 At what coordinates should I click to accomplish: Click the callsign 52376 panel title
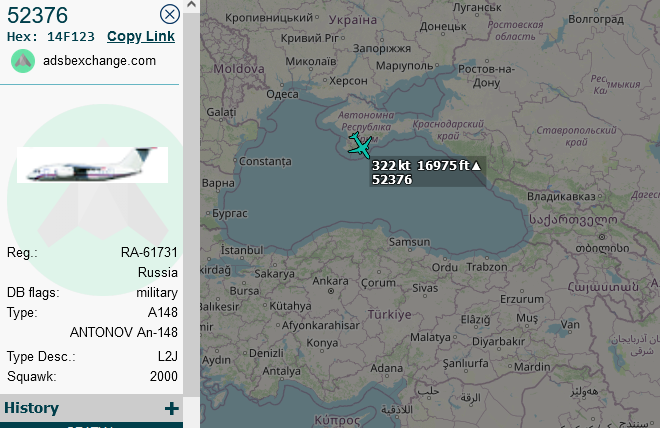(37, 15)
